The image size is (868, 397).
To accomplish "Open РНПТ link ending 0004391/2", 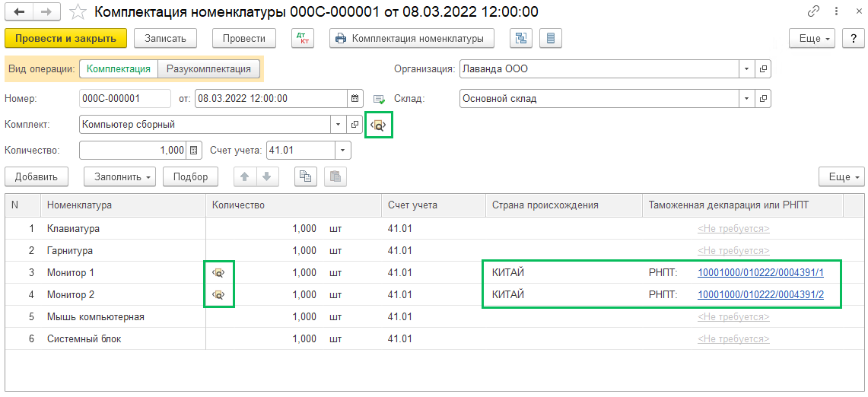I will pyautogui.click(x=761, y=294).
